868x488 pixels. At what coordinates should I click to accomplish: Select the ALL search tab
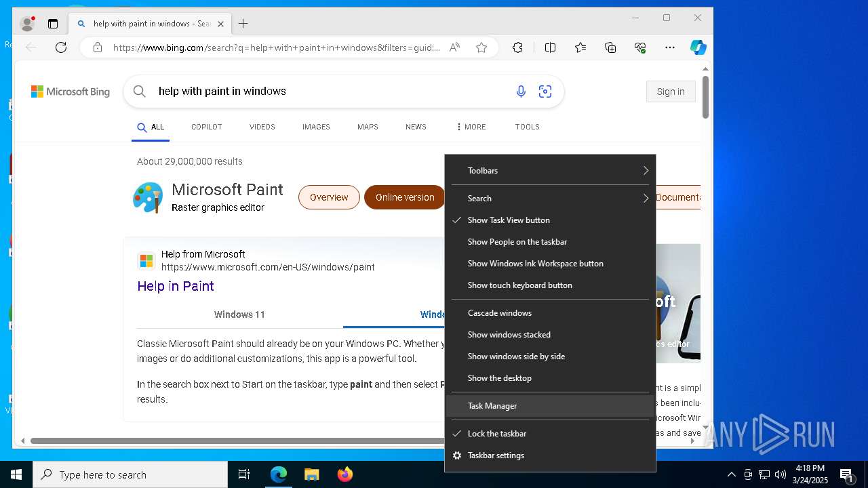[x=151, y=127]
